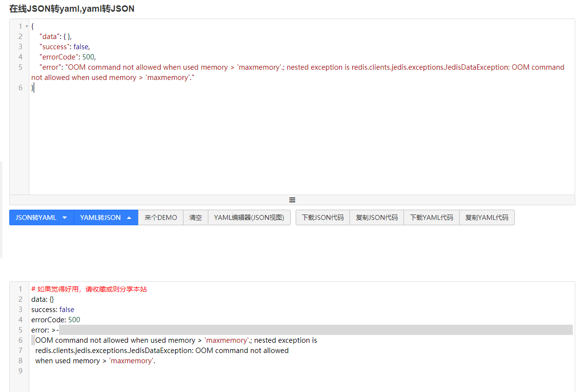This screenshot has width=585, height=392.
Task: Click the false value on success line
Action: [x=81, y=46]
